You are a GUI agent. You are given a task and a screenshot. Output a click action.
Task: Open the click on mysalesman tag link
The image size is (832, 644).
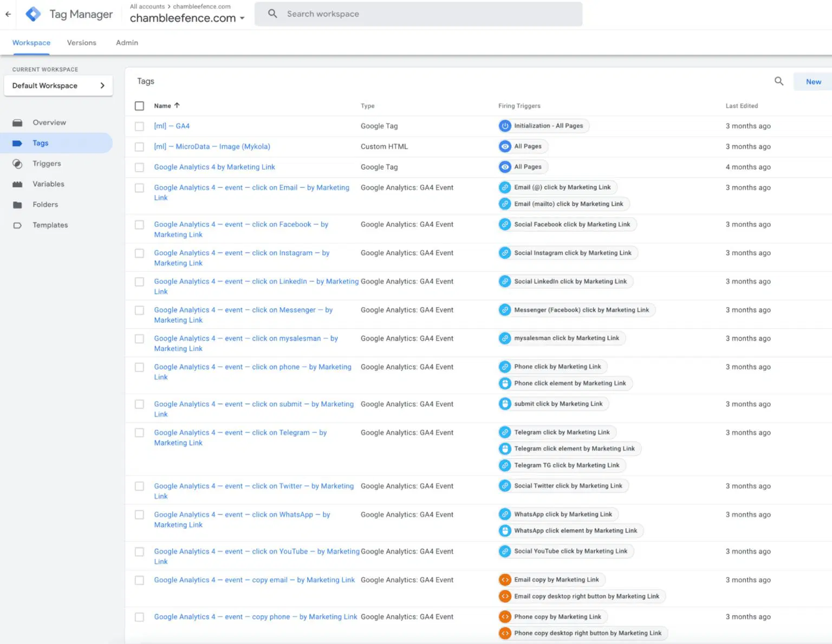point(246,343)
